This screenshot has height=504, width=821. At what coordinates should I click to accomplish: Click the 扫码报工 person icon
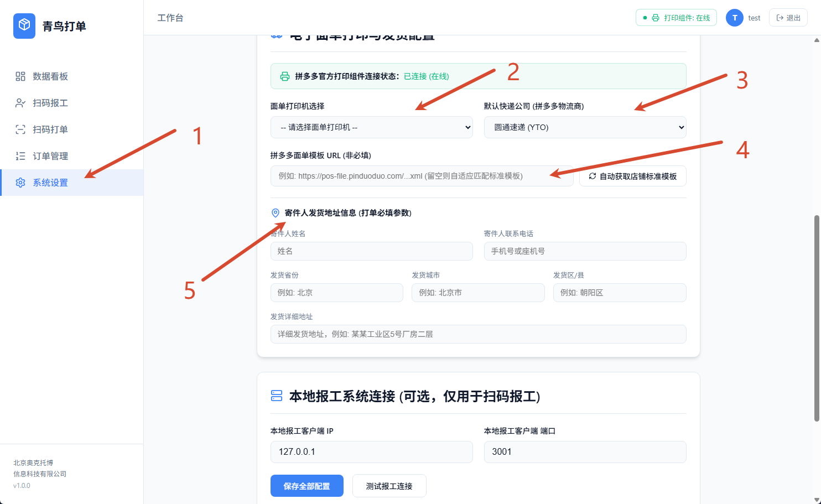pos(20,103)
